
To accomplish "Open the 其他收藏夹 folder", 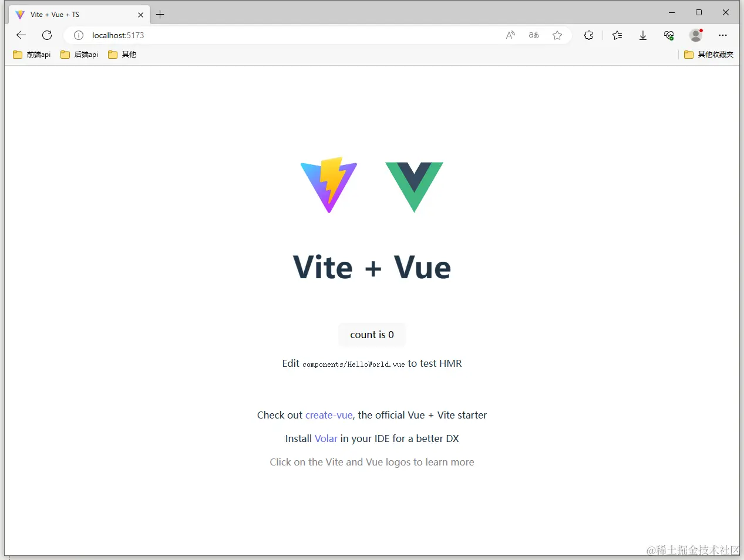I will (x=709, y=55).
